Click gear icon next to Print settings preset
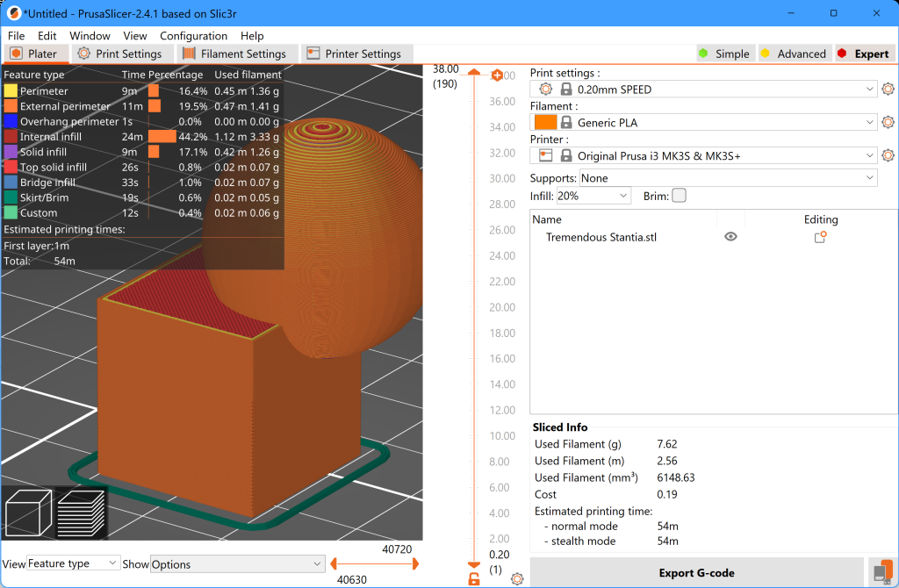899x588 pixels. tap(888, 89)
